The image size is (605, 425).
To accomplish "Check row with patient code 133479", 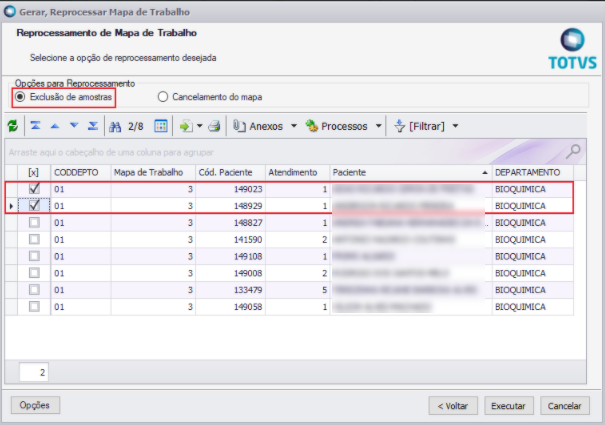I will pyautogui.click(x=34, y=290).
